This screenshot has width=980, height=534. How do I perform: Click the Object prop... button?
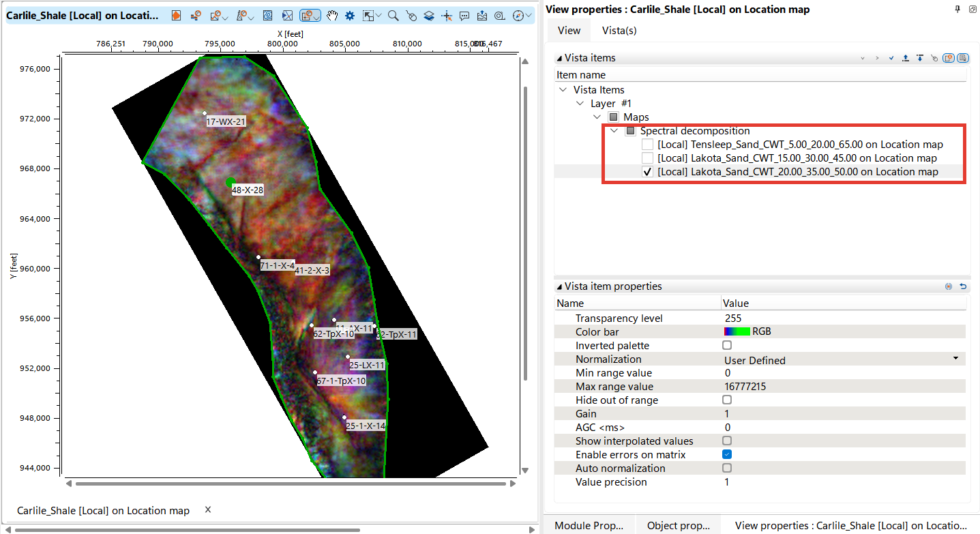pyautogui.click(x=679, y=525)
